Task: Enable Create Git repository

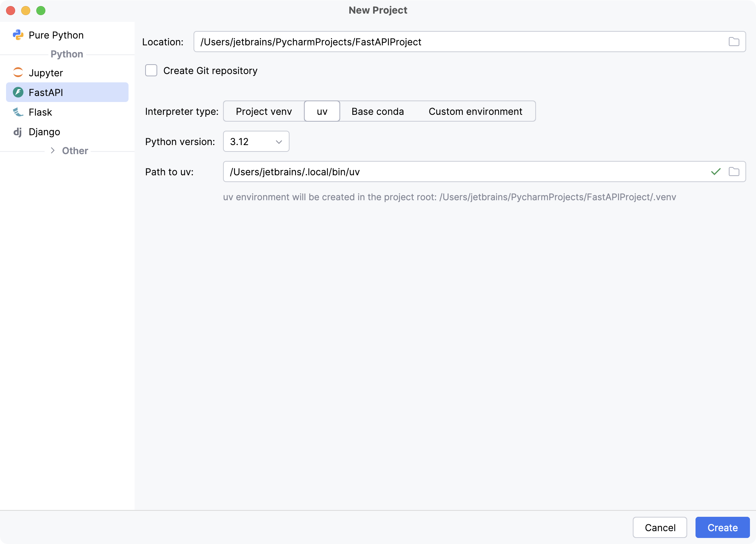Action: coord(151,70)
